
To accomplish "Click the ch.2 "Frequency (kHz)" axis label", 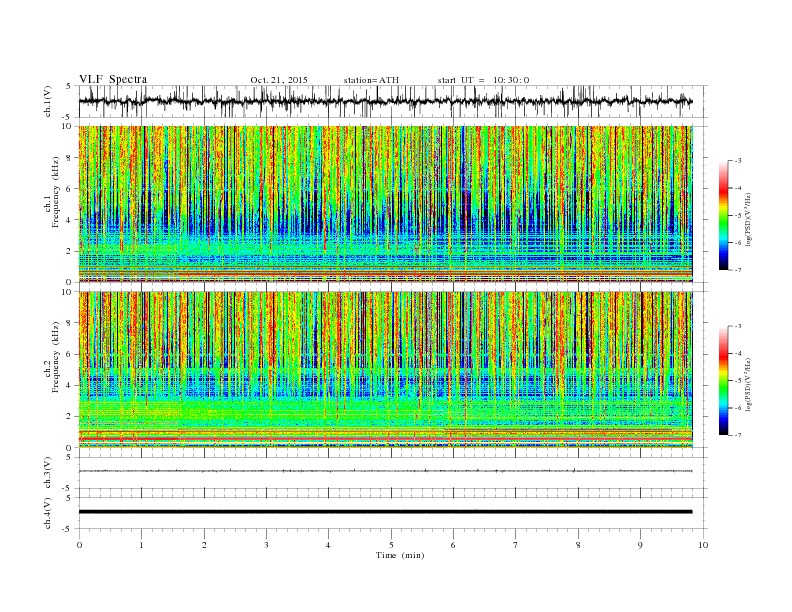I will (56, 357).
